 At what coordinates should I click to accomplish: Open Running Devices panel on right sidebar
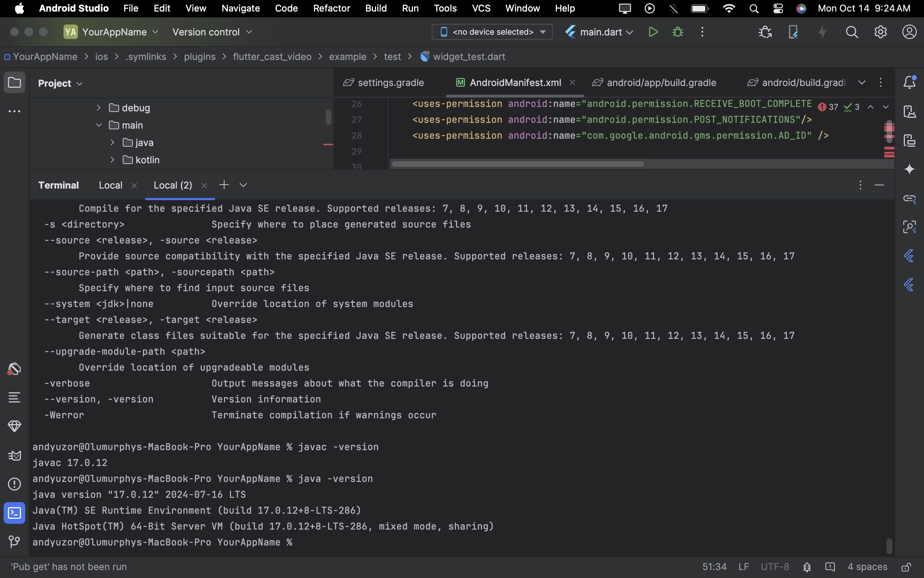(910, 141)
